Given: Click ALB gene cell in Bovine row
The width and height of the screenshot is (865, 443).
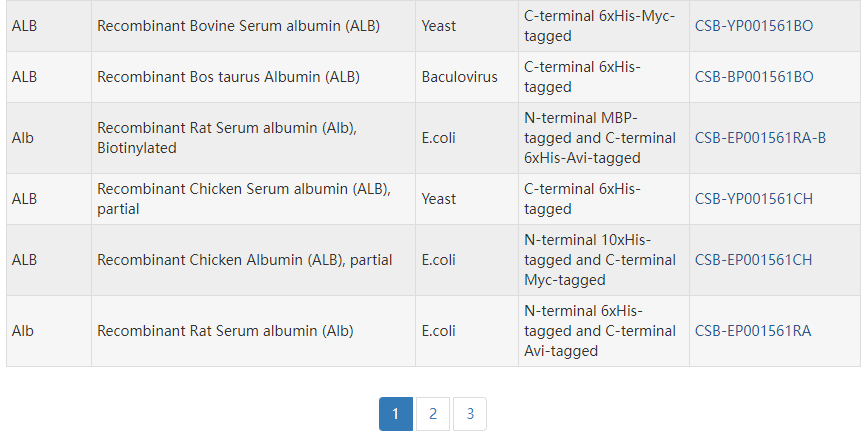Looking at the screenshot, I should pyautogui.click(x=25, y=26).
